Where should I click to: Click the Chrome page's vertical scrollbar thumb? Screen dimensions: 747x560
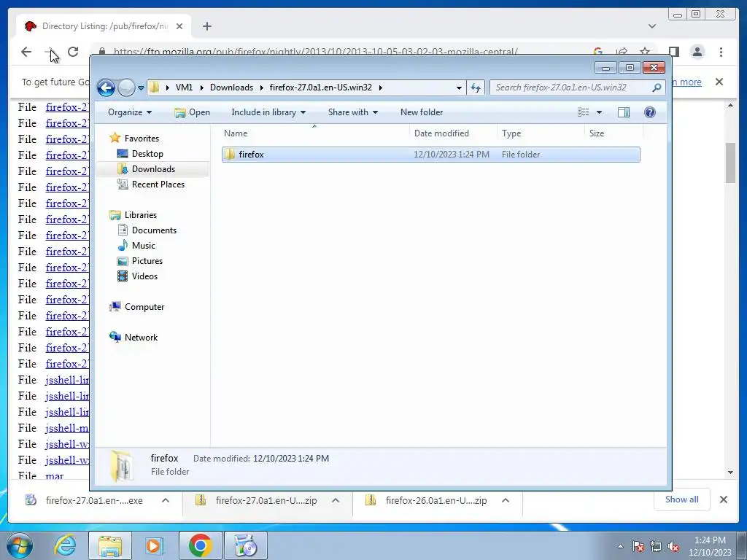[x=730, y=162]
